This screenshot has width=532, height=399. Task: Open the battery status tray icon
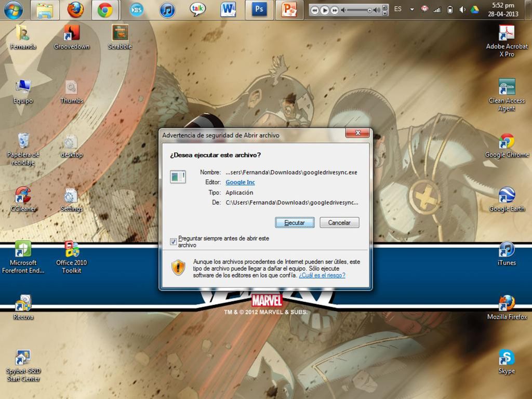click(x=450, y=9)
